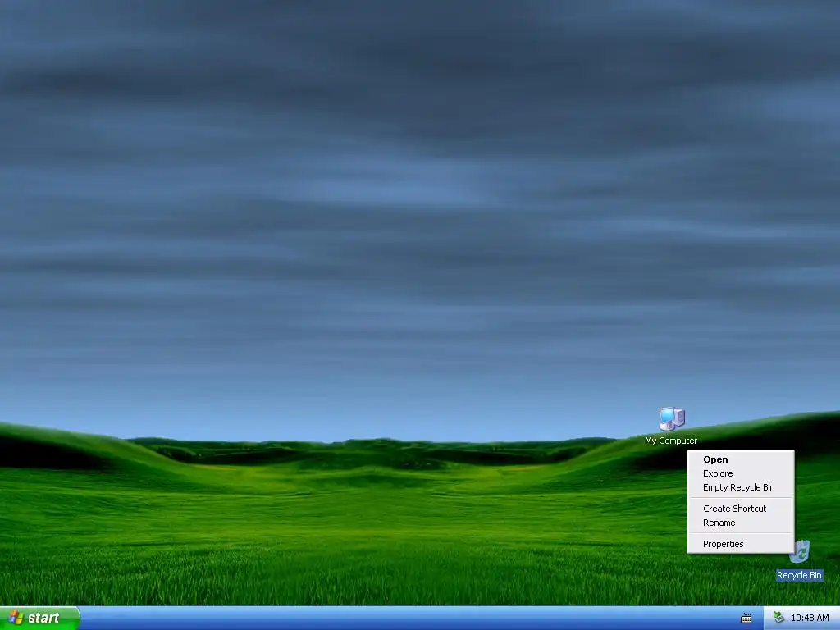The image size is (840, 630).
Task: Click the keyboard icon in taskbar
Action: pyautogui.click(x=746, y=619)
